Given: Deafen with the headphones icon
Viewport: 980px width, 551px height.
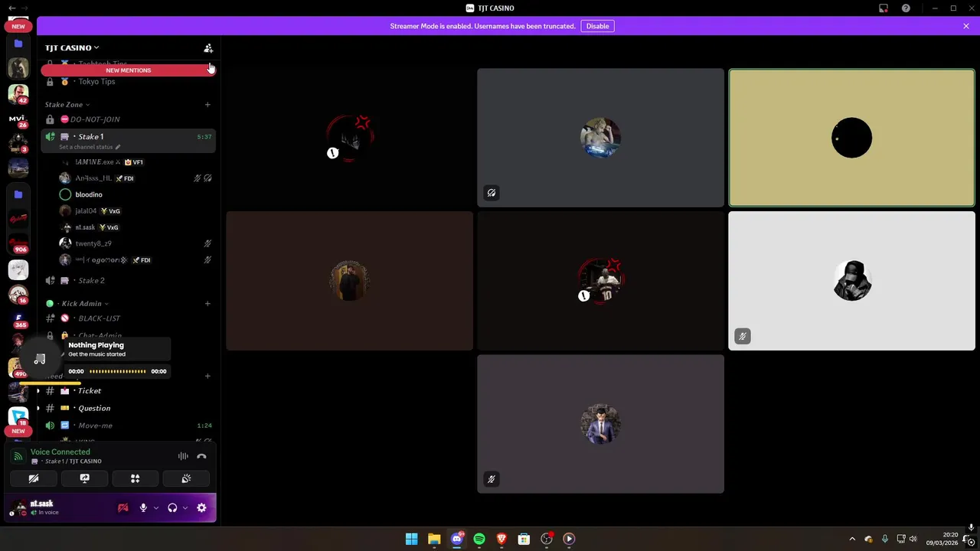Looking at the screenshot, I should click(x=172, y=507).
